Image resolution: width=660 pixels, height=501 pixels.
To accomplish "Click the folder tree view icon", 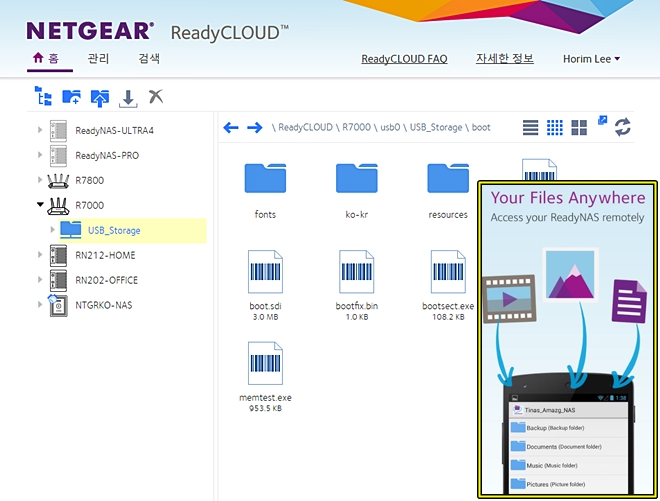I will tap(43, 96).
